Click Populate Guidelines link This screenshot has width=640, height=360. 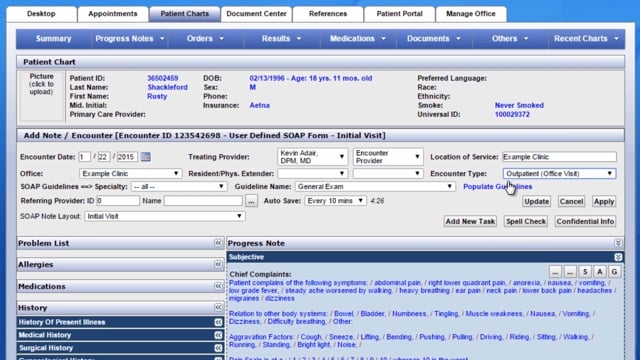pos(498,187)
